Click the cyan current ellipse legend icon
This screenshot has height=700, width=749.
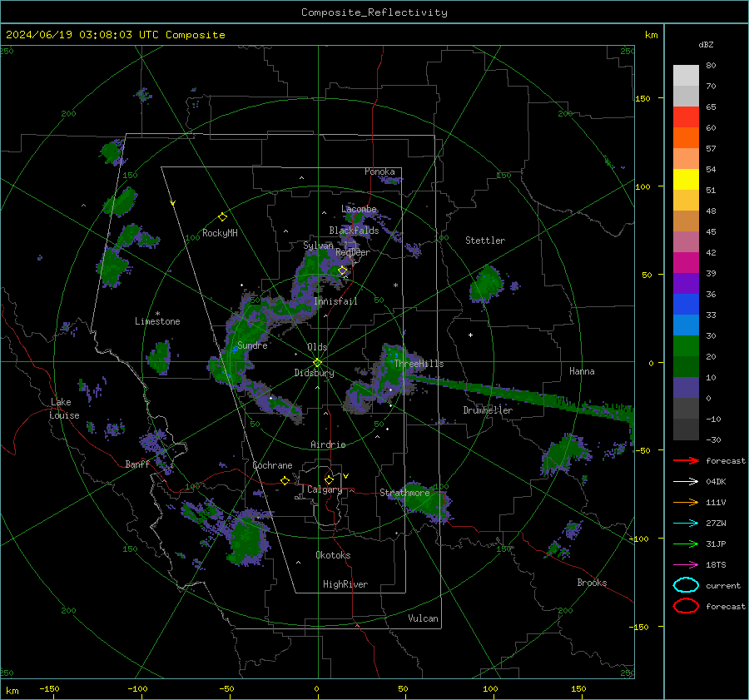[686, 585]
